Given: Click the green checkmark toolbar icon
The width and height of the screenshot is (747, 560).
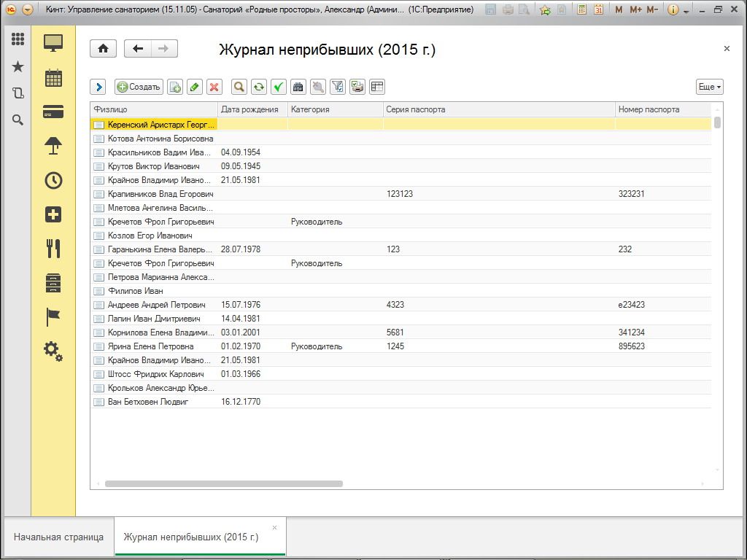Looking at the screenshot, I should 278,87.
